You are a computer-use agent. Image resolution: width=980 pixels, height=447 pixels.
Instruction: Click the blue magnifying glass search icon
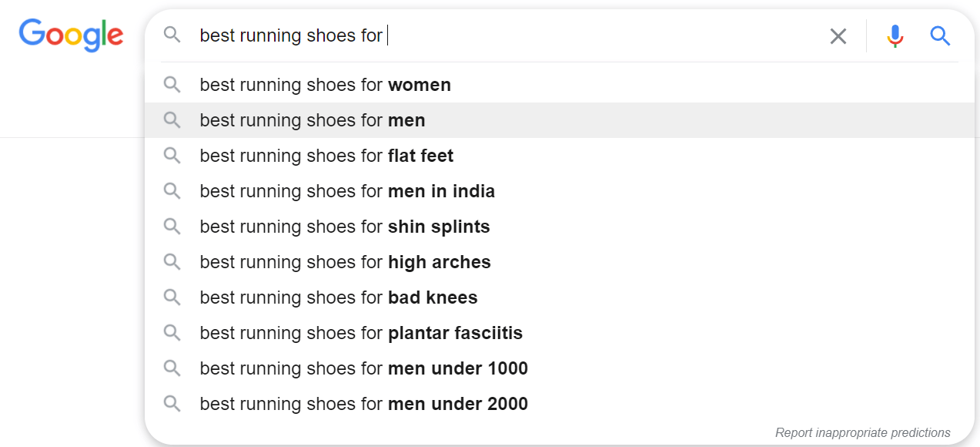[x=940, y=35]
